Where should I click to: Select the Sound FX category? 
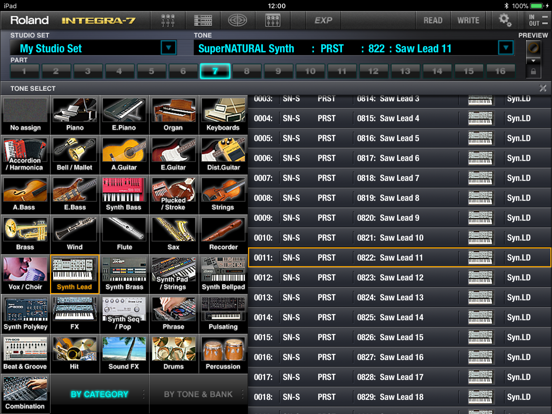pos(124,353)
